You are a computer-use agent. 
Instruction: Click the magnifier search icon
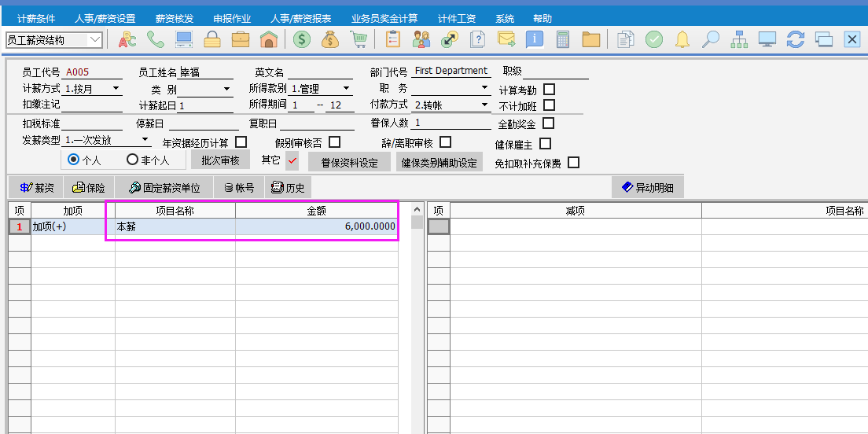click(x=711, y=39)
